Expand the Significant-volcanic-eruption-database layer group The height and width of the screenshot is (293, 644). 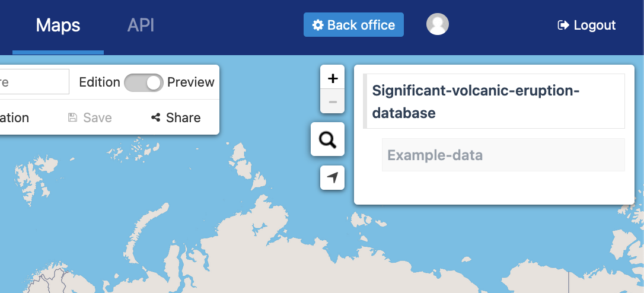coord(475,101)
